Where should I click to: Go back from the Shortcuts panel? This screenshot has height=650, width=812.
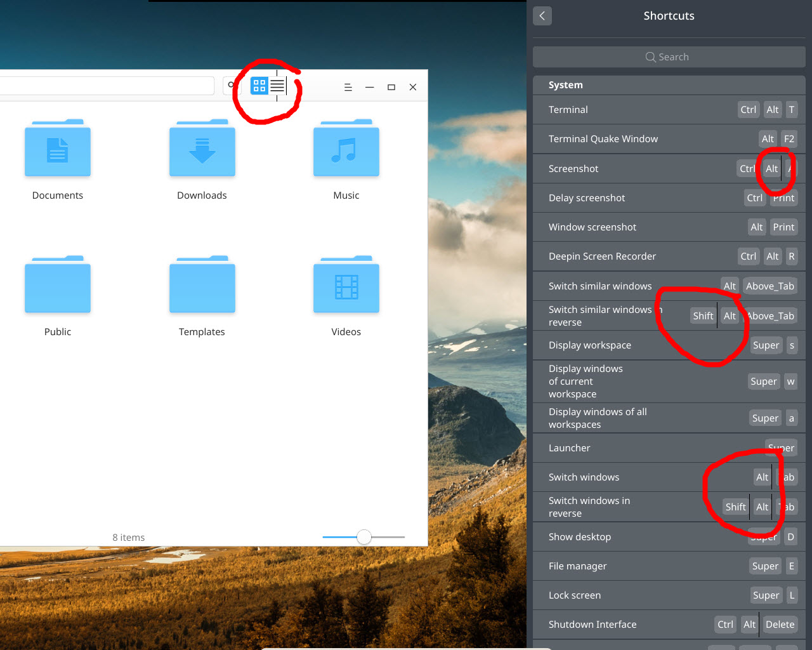point(542,16)
